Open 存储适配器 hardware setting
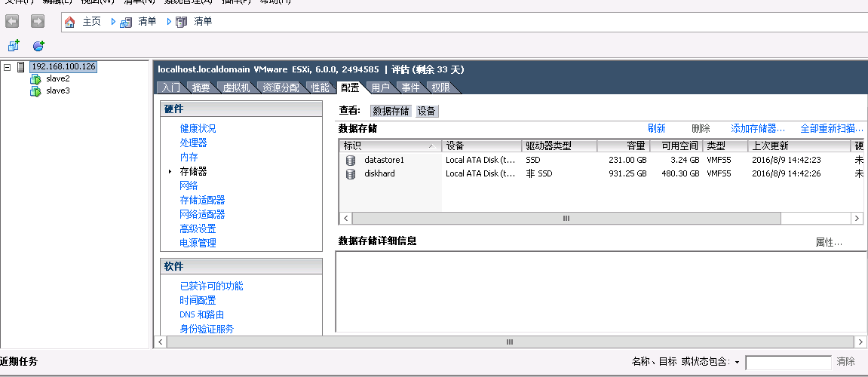This screenshot has height=377, width=868. [x=202, y=201]
